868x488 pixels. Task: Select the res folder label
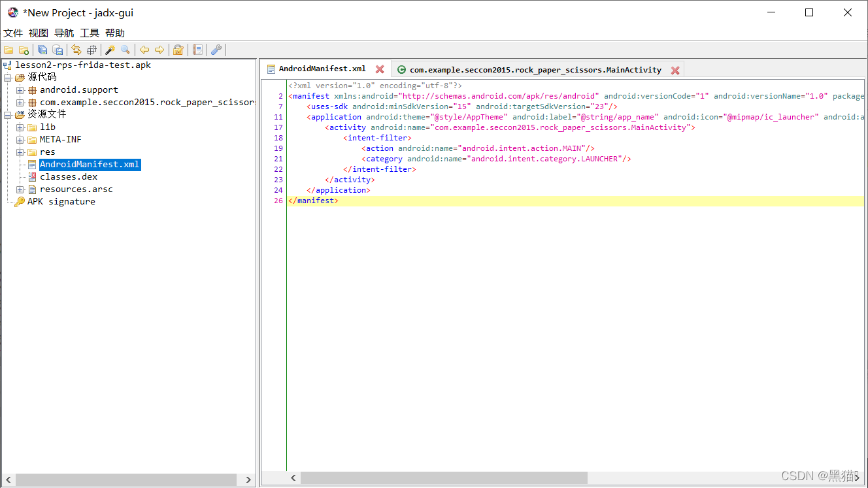(48, 152)
